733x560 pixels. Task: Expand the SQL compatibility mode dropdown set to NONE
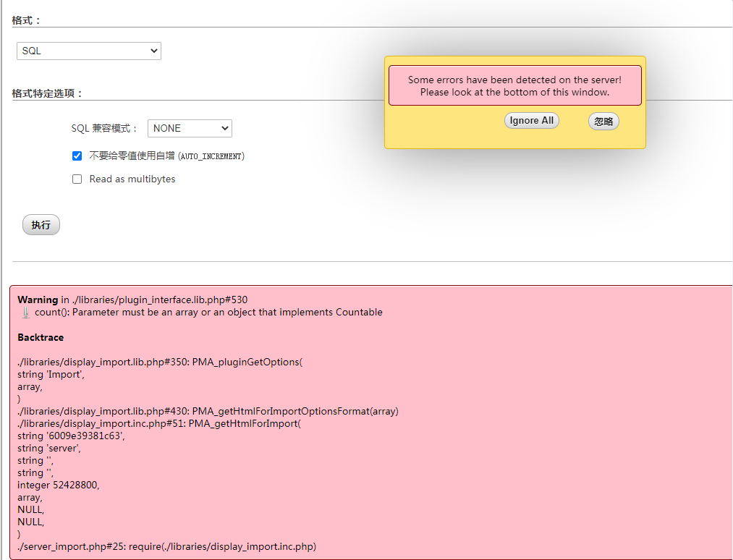[190, 128]
